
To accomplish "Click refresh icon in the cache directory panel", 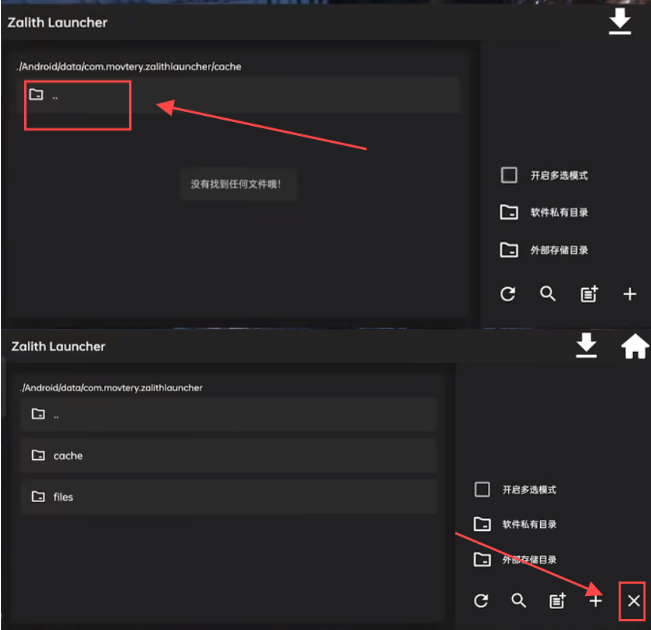I will 508,294.
